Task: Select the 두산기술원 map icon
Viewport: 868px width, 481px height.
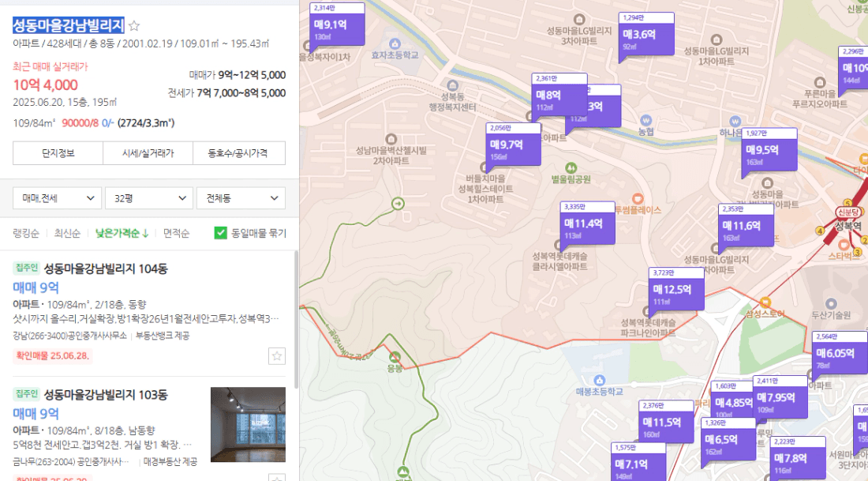Action: click(x=830, y=303)
